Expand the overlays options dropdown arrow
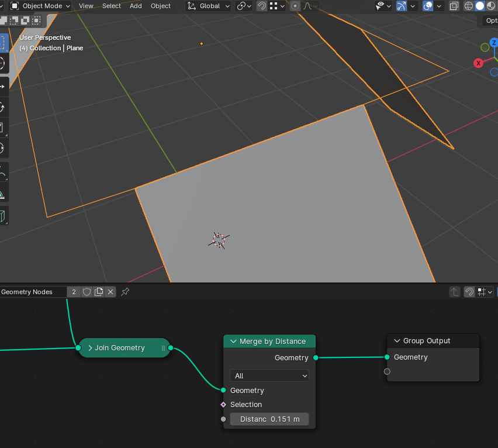The width and height of the screenshot is (498, 448). coord(439,6)
